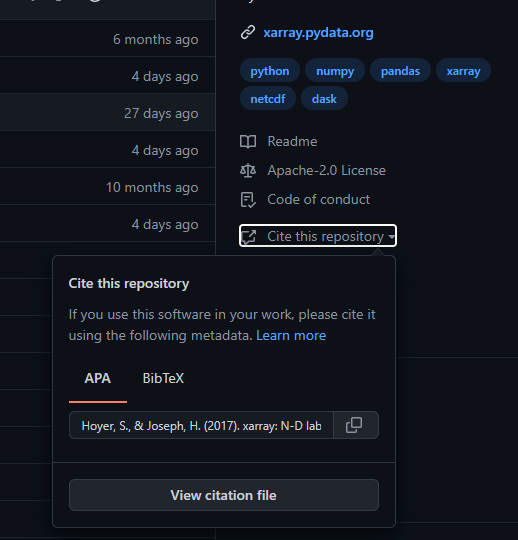Screen dimensions: 518x540
Task: Open the netcdf topic tag
Action: (x=268, y=99)
